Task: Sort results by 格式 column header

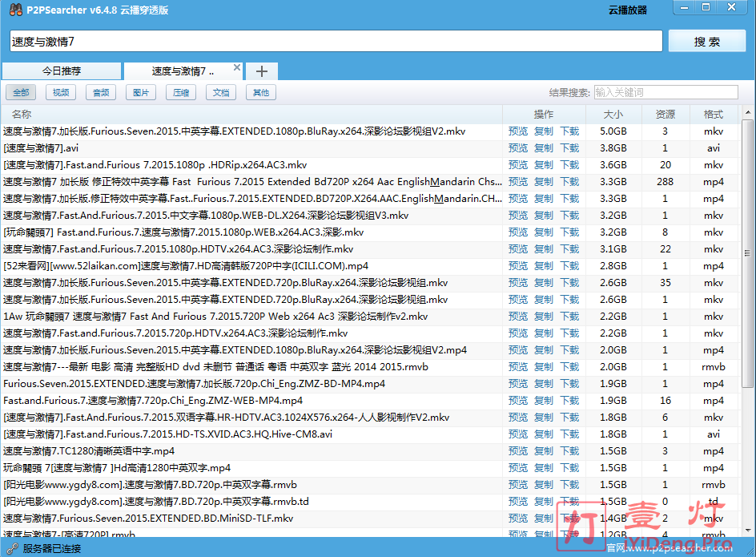Action: 713,115
